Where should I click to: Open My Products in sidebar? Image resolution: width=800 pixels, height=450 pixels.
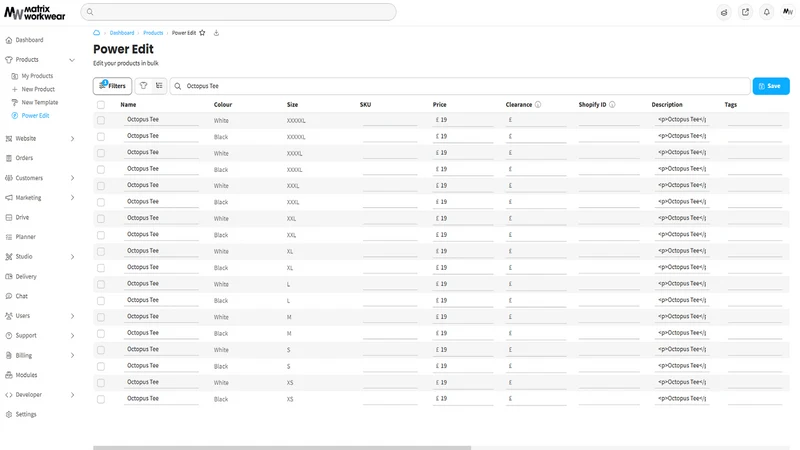coord(37,76)
